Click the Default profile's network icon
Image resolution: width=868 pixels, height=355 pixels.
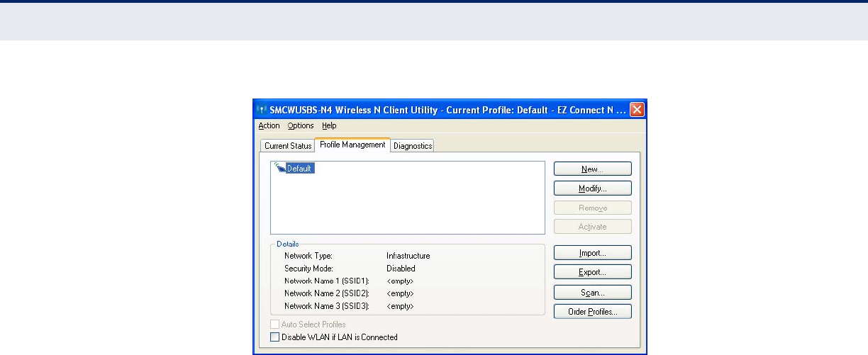[x=279, y=168]
